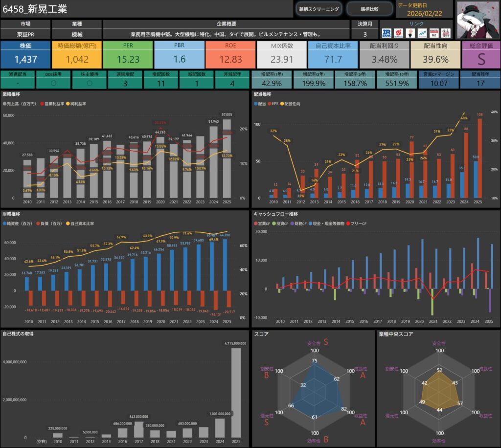The height and width of the screenshot is (448, 501).
Task: Select the 株価 1,437 card
Action: click(x=25, y=54)
